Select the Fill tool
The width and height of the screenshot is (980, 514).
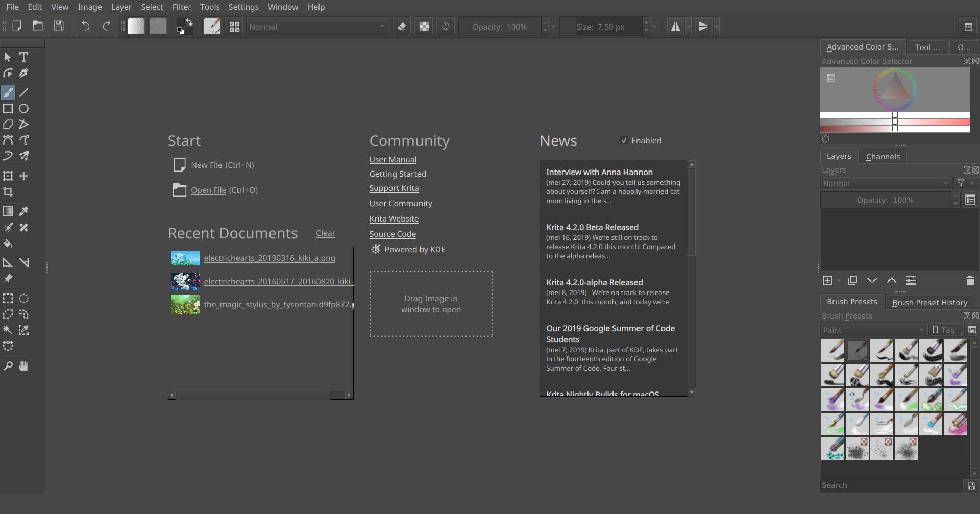pyautogui.click(x=8, y=243)
